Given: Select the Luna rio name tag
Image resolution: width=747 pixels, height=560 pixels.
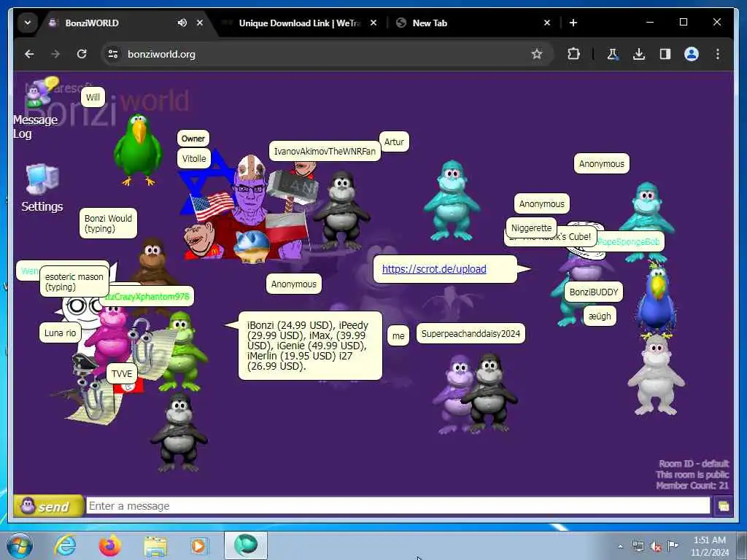Looking at the screenshot, I should tap(60, 332).
